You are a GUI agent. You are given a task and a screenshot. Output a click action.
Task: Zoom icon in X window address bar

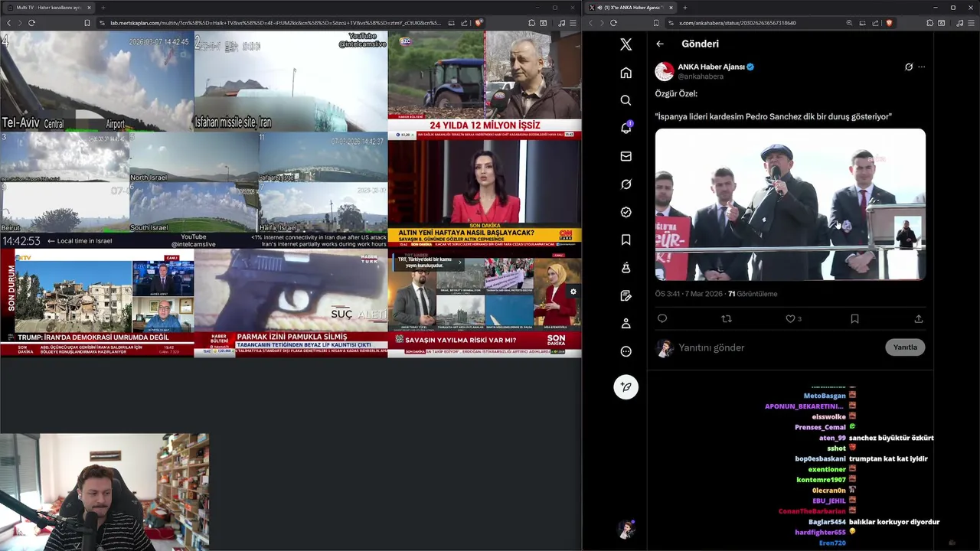pos(849,23)
